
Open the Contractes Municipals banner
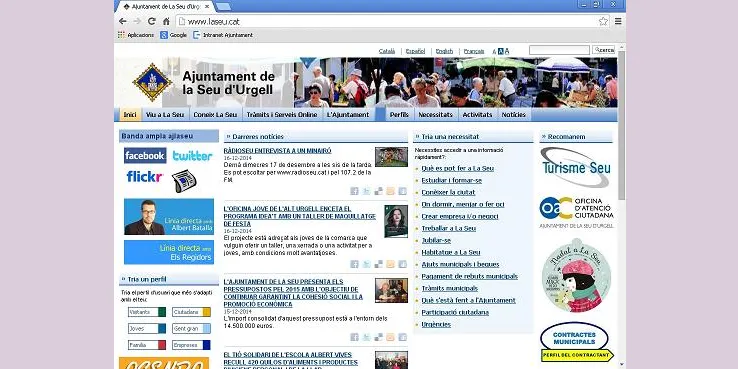(x=577, y=342)
